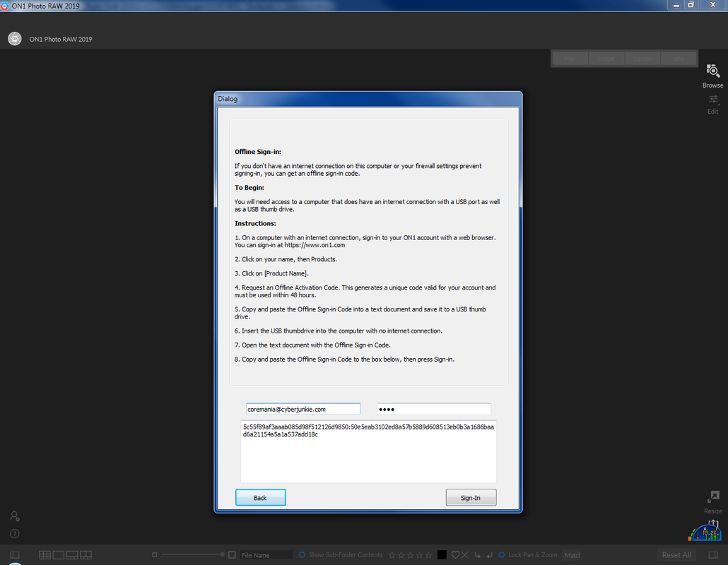Click the heart like icon

[x=455, y=555]
